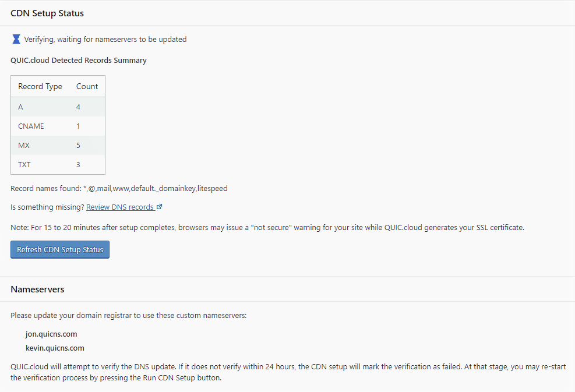This screenshot has height=392, width=575.
Task: Select the MX record row
Action: [x=58, y=145]
